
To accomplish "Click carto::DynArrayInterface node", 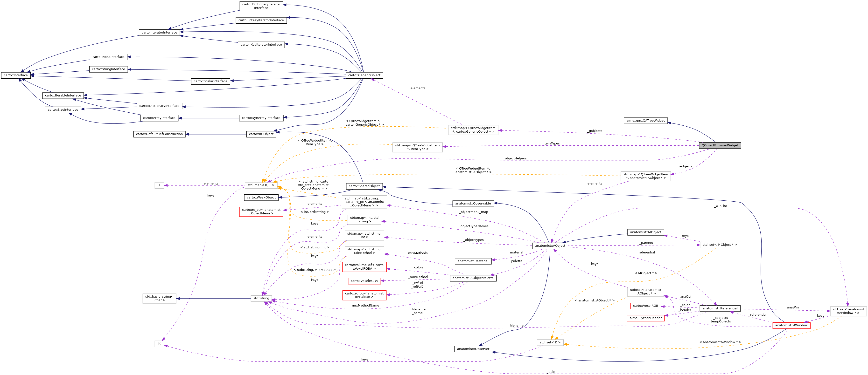I will click(261, 118).
